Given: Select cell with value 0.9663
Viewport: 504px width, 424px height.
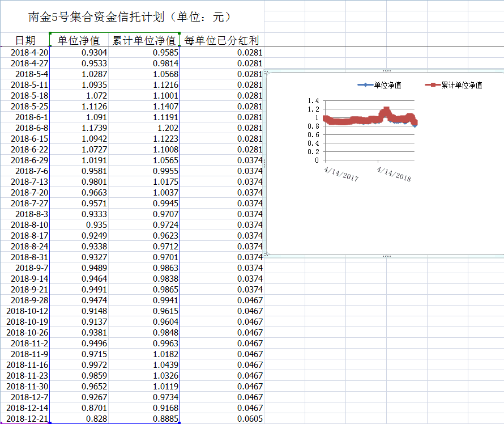Looking at the screenshot, I should point(79,193).
